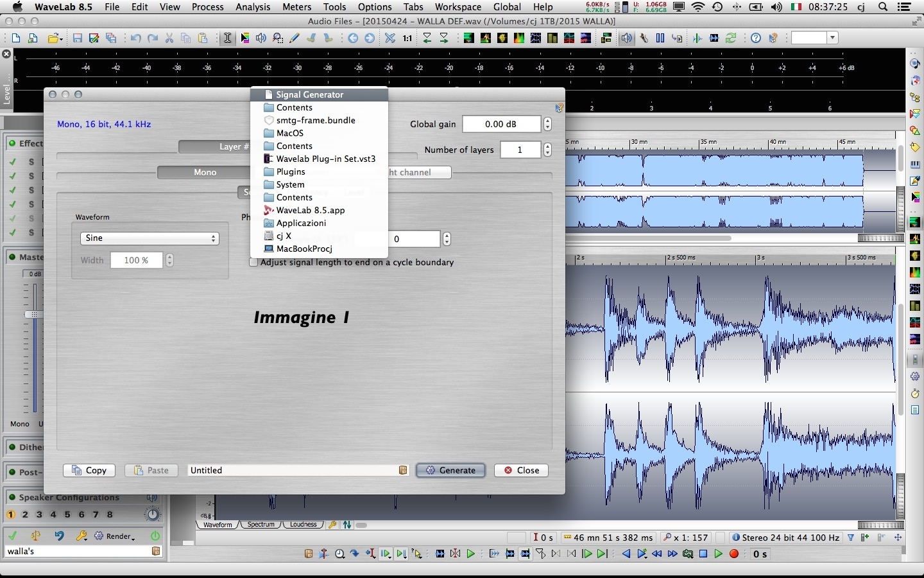Select the magnifier zoom tool
Image resolution: width=924 pixels, height=578 pixels.
278,39
